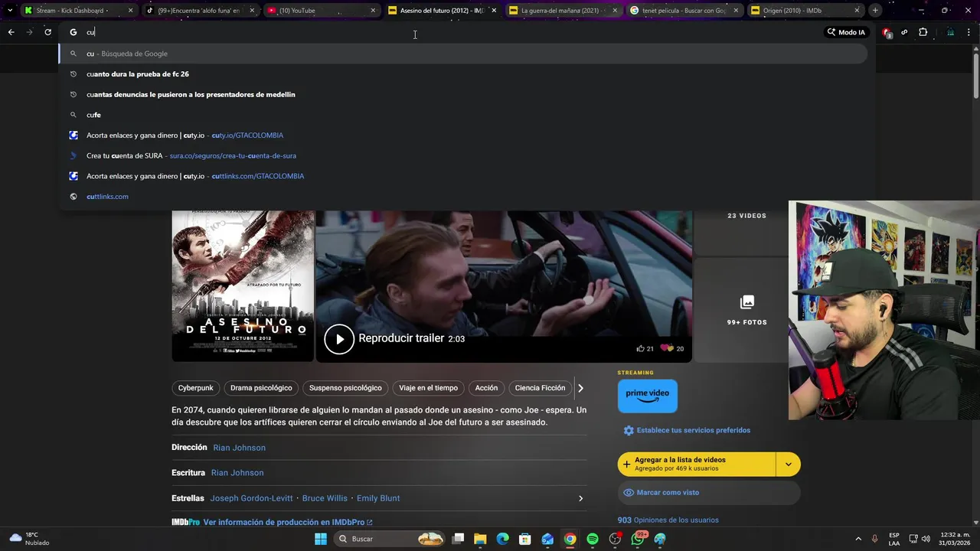Open the Chrome three-dot menu

pos(969,32)
